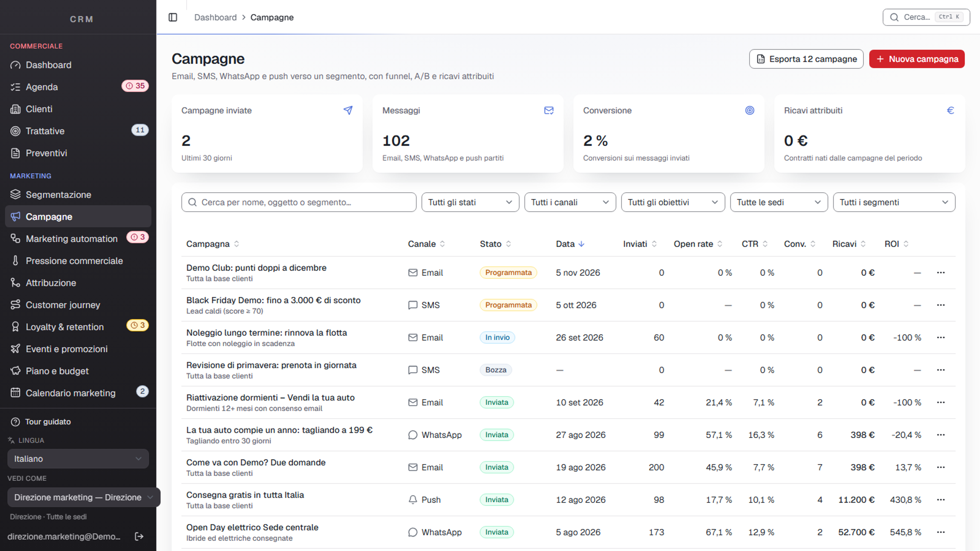Click the 11 badge on Trattative
The width and height of the screenshot is (980, 551).
coord(140,130)
